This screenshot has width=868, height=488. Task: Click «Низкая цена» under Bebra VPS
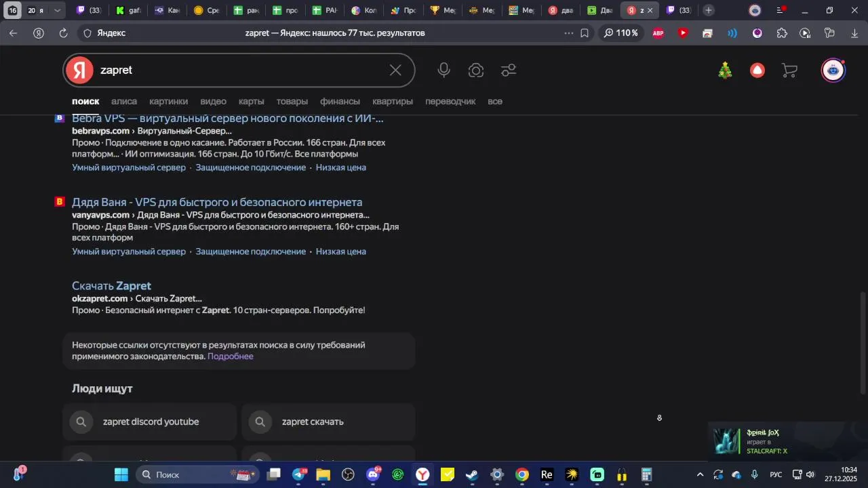tap(341, 167)
